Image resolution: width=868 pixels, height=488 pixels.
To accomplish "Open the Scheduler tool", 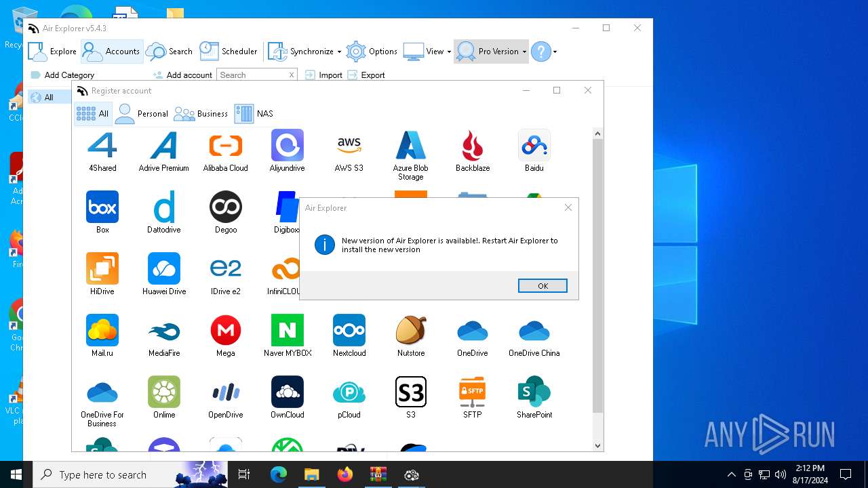I will coord(229,52).
